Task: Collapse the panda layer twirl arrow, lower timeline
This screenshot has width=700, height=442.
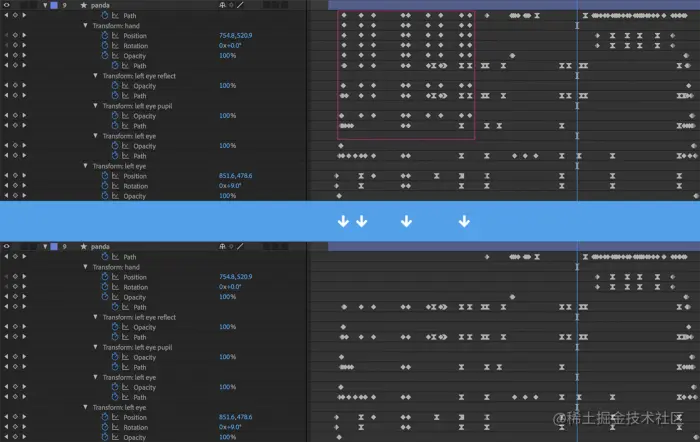Action: coord(45,246)
